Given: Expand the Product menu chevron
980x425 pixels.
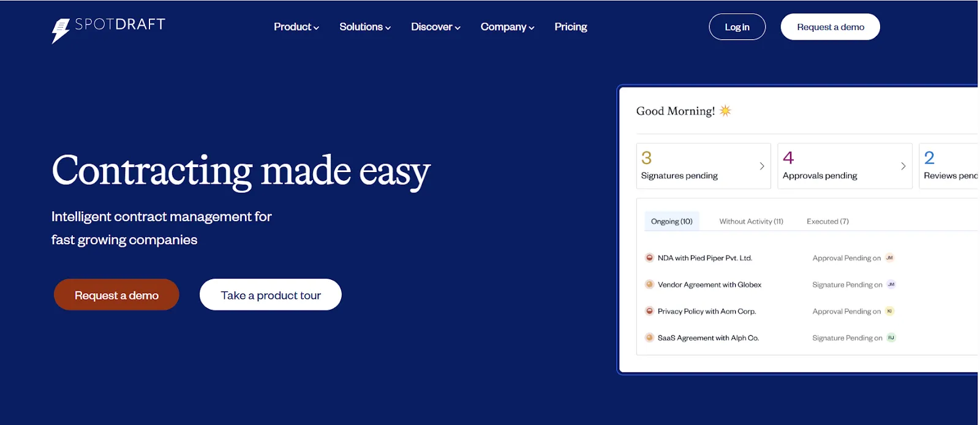Looking at the screenshot, I should point(316,28).
